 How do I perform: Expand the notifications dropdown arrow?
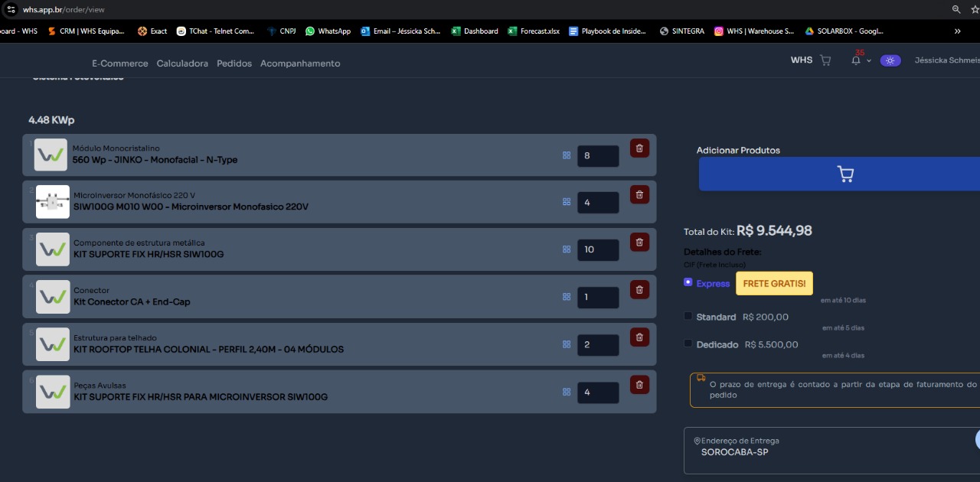(869, 61)
